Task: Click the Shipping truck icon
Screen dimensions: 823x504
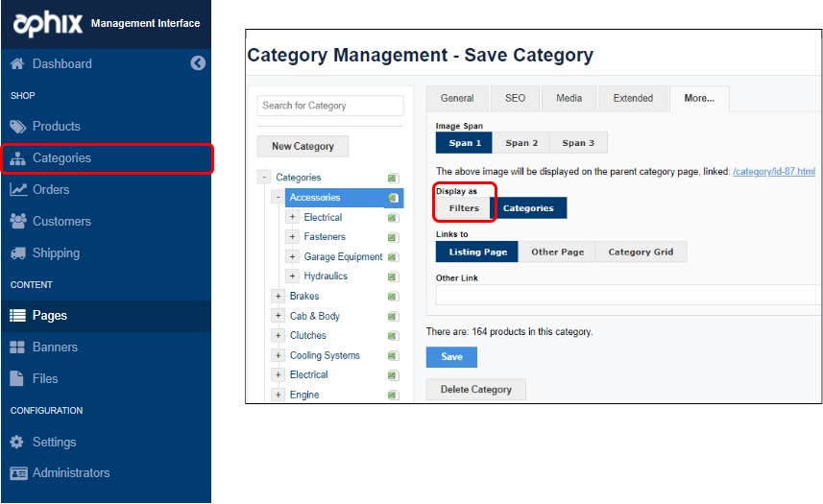Action: tap(17, 253)
